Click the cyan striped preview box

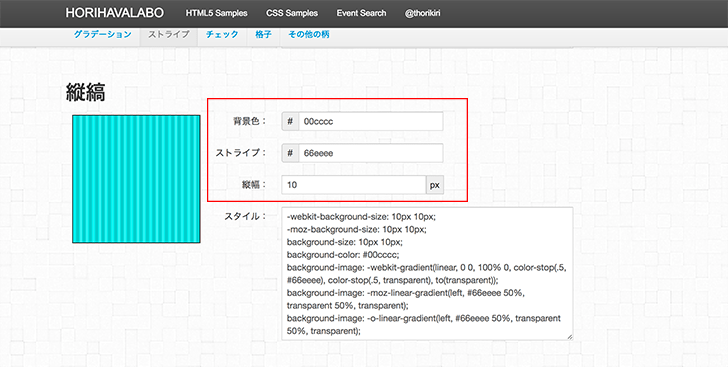(x=136, y=179)
